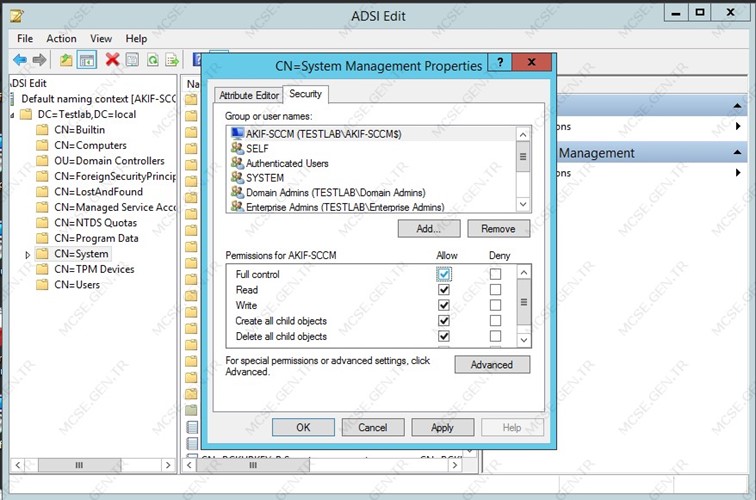The height and width of the screenshot is (500, 756).
Task: Click scroll-up arrow of group names list
Action: click(x=523, y=135)
